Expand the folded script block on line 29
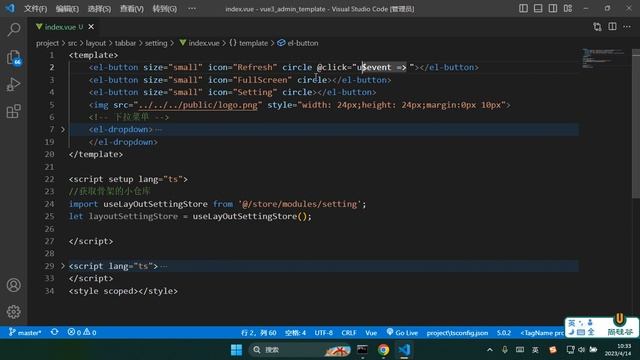Viewport: 640px width, 360px height. (62, 266)
